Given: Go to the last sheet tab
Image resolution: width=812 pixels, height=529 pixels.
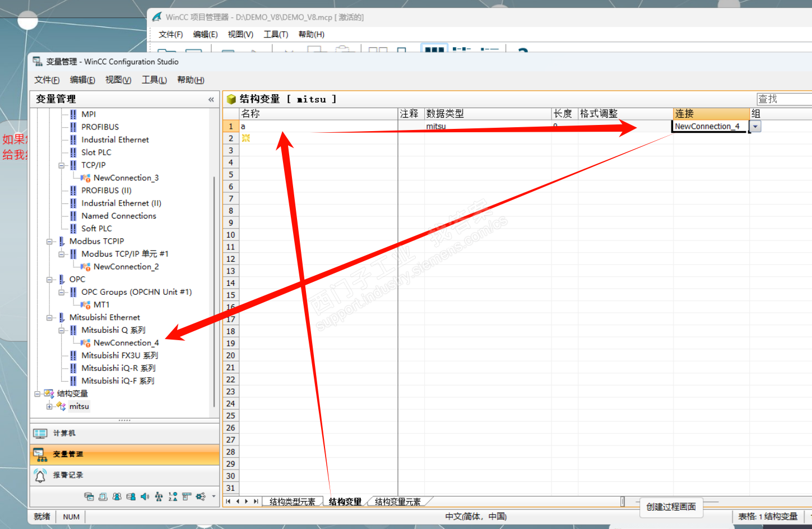Looking at the screenshot, I should click(256, 502).
